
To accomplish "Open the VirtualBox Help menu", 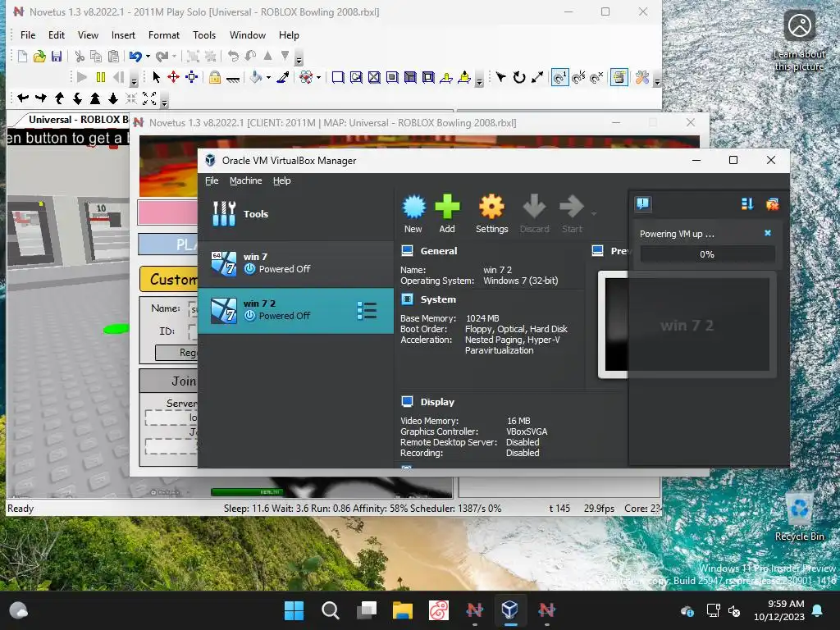I will click(x=282, y=180).
